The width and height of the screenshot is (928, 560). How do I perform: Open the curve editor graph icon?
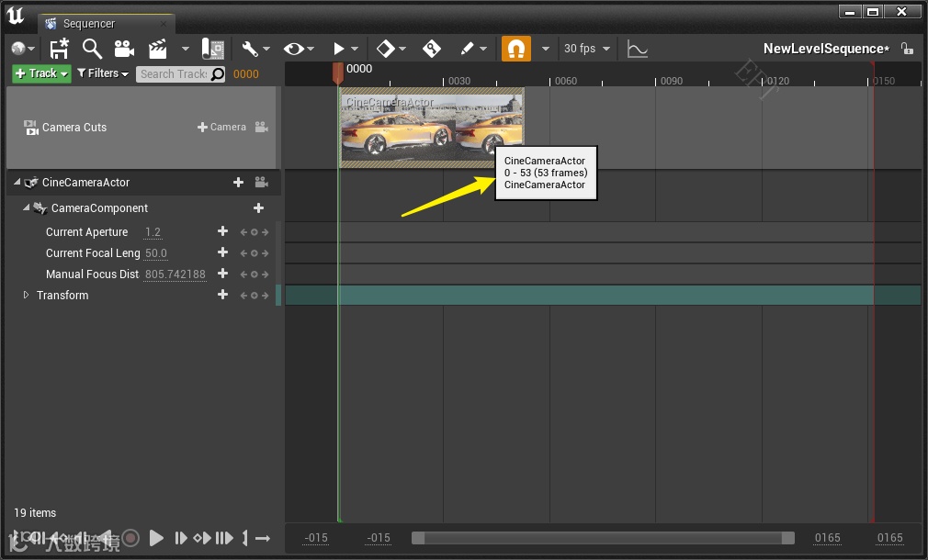[638, 49]
